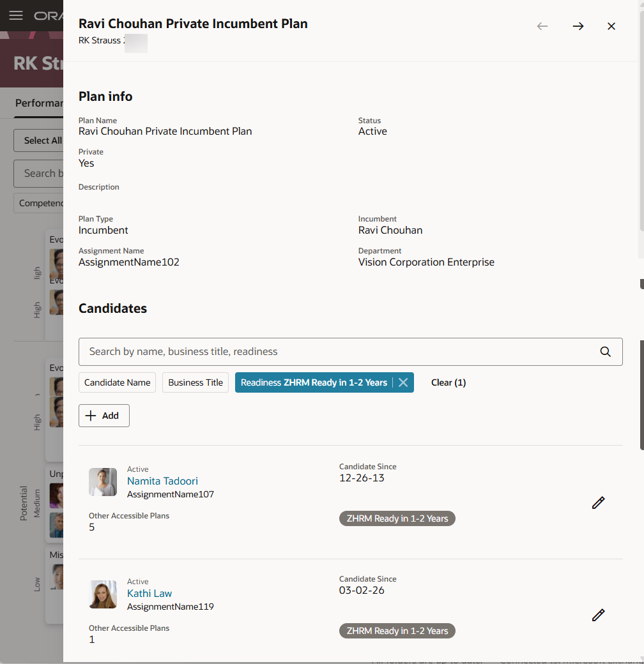Navigate to the next plan with the right arrow
Viewport: 644px width, 664px height.
coord(578,26)
